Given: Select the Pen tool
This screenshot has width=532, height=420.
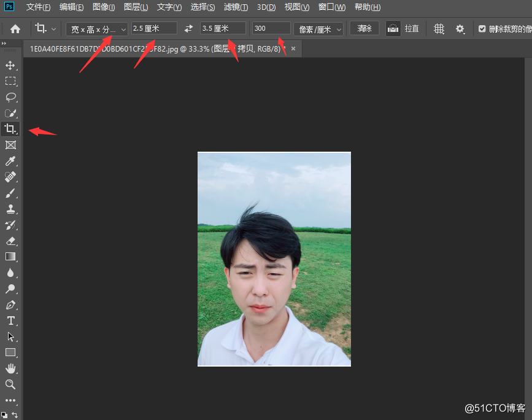Looking at the screenshot, I should (x=10, y=305).
